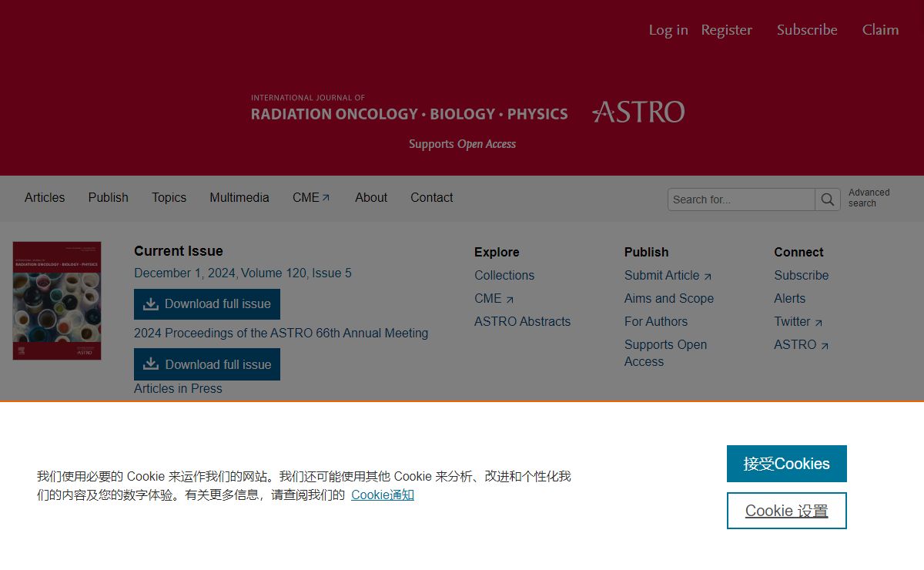The image size is (924, 570).
Task: Download full issue of ASTRO Proceedings
Action: point(207,364)
